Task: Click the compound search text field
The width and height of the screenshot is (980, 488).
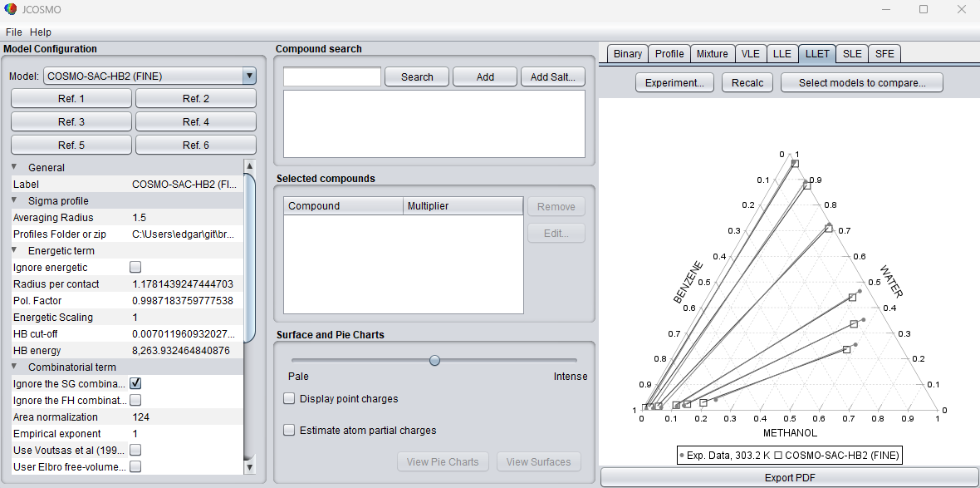Action: pos(332,76)
